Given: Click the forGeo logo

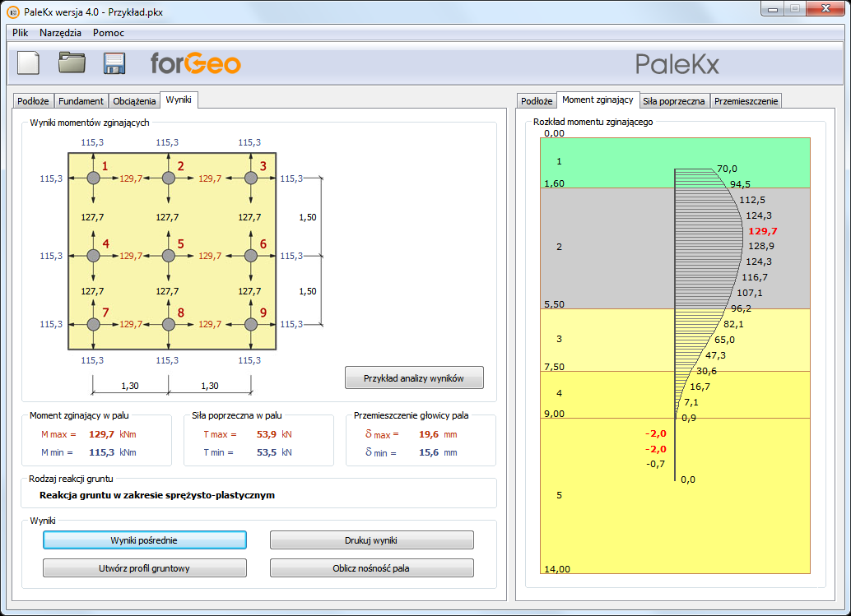Looking at the screenshot, I should 195,63.
